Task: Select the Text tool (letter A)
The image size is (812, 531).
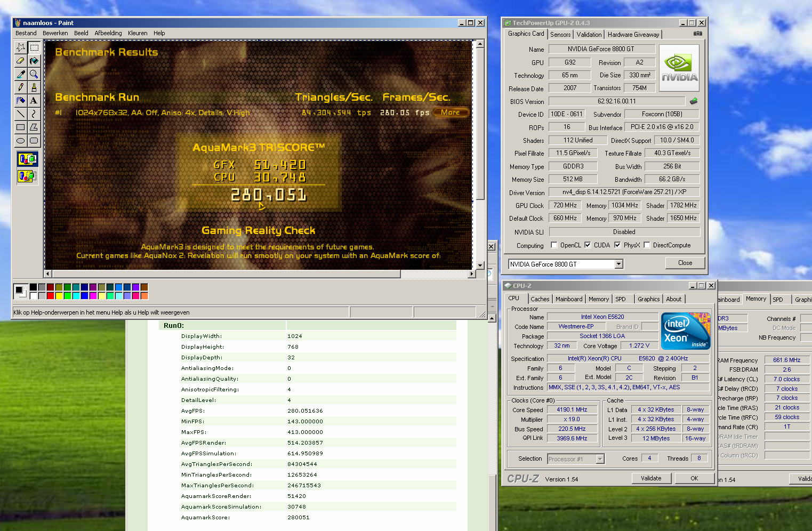Action: 34,100
